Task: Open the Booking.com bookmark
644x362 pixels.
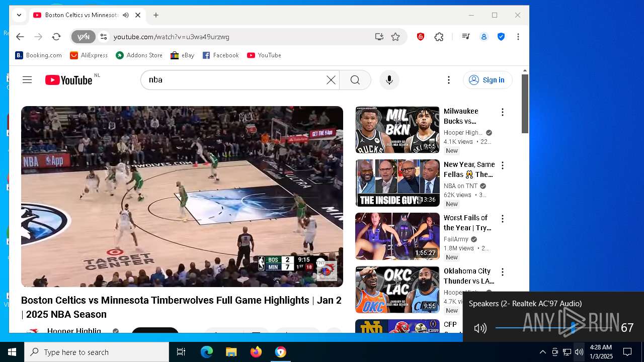Action: (39, 55)
